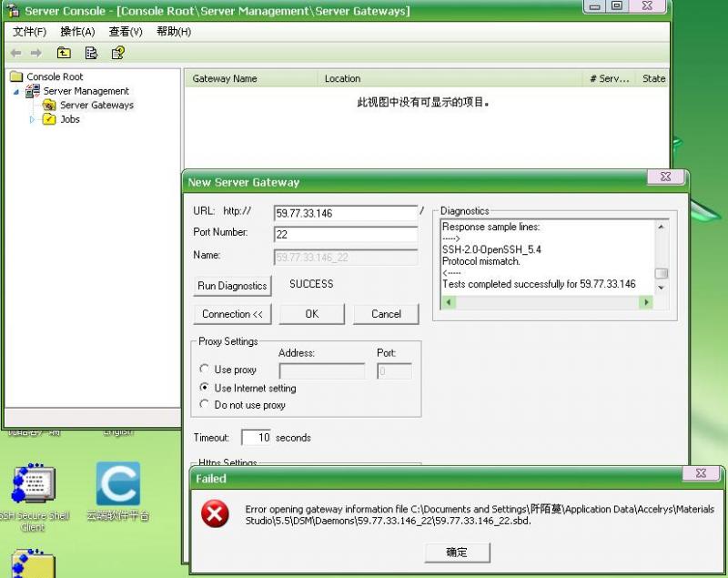Screen dimensions: 728x578
Task: Sort by # Serv... column header
Action: coord(609,78)
